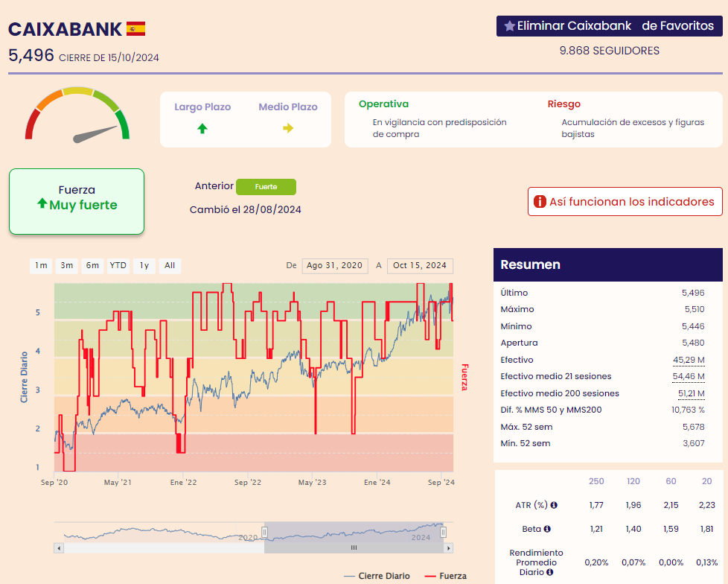Click the Mínimo value 5,446
Image resolution: width=728 pixels, height=584 pixels.
coord(693,326)
